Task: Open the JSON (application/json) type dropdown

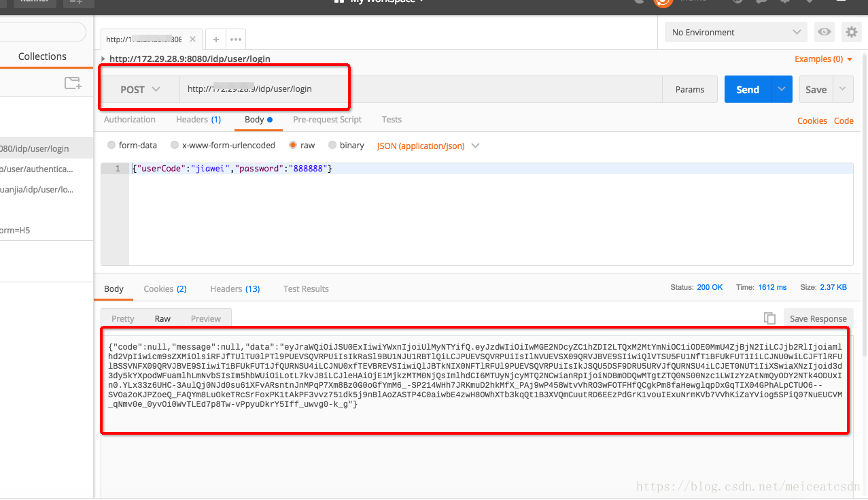Action: click(x=428, y=146)
